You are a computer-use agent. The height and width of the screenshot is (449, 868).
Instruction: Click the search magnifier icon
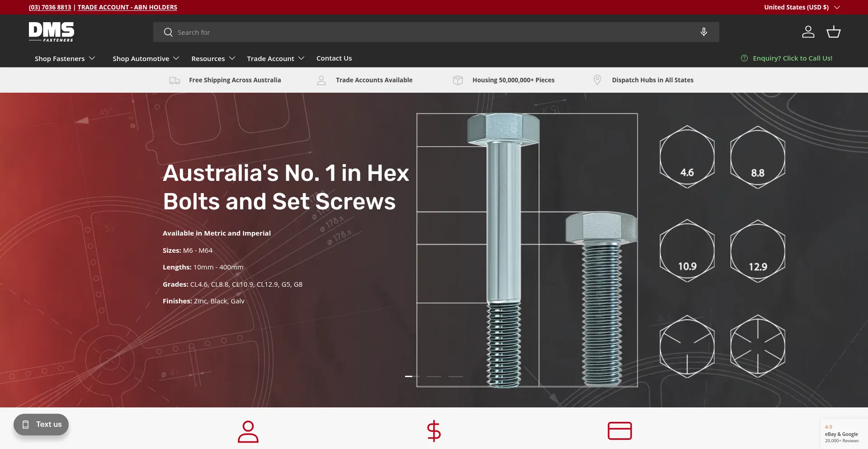pyautogui.click(x=168, y=32)
